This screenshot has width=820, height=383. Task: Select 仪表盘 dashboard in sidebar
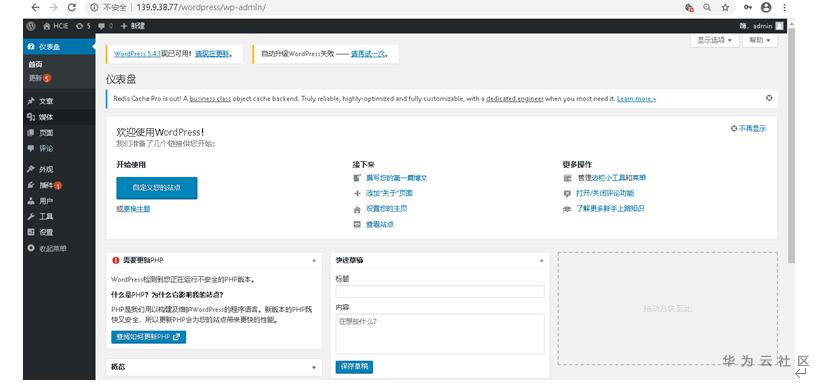tap(59, 47)
